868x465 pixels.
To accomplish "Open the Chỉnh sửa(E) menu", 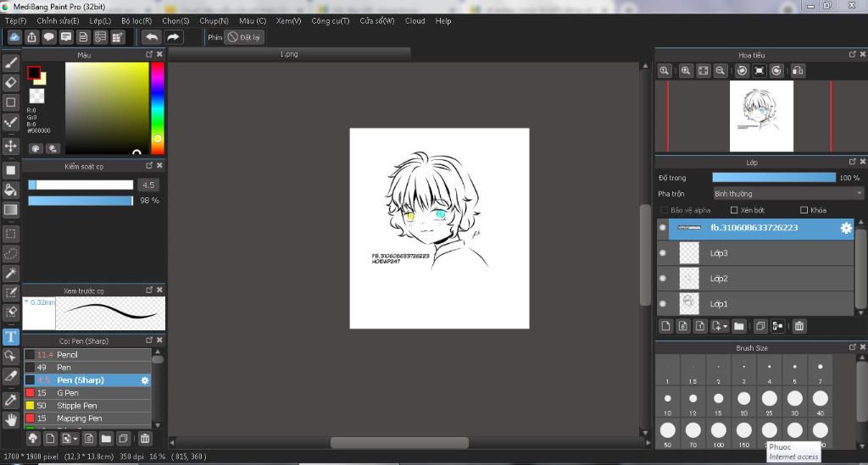I will (x=58, y=20).
